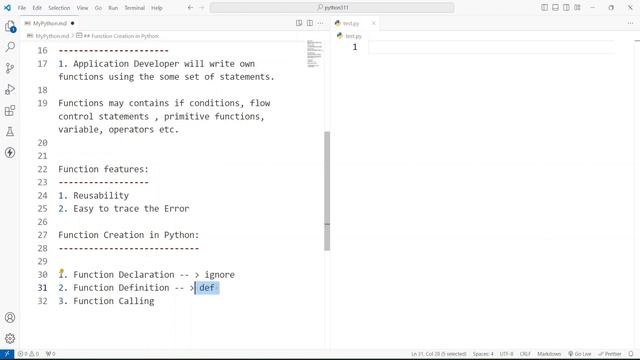The image size is (640, 360).
Task: Change the CRLF end of line sequence
Action: (525, 354)
